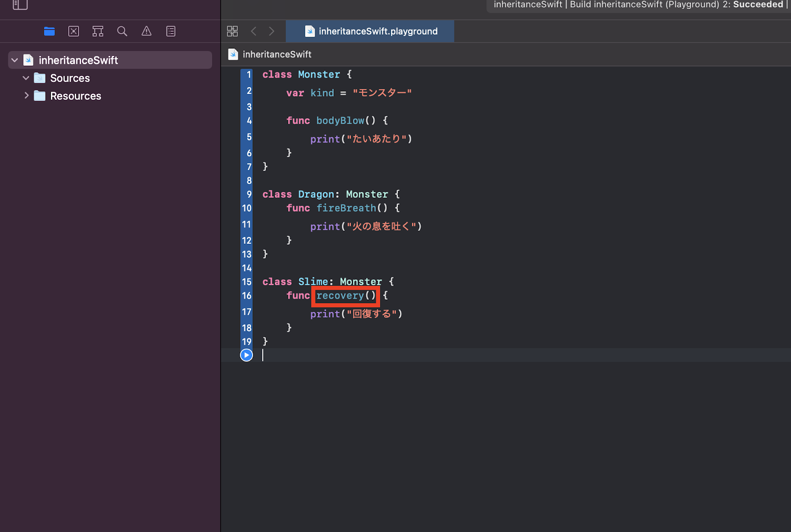This screenshot has height=532, width=791.
Task: Collapse the Sources folder
Action: [26, 78]
